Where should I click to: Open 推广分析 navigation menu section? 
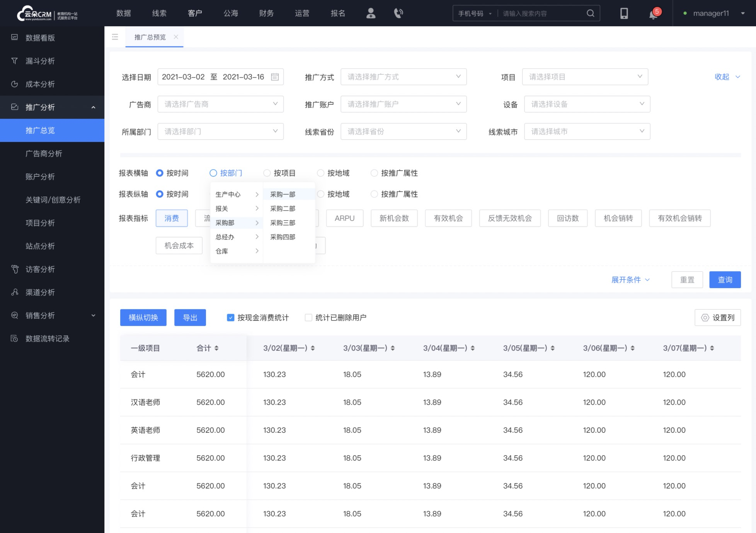pos(52,107)
